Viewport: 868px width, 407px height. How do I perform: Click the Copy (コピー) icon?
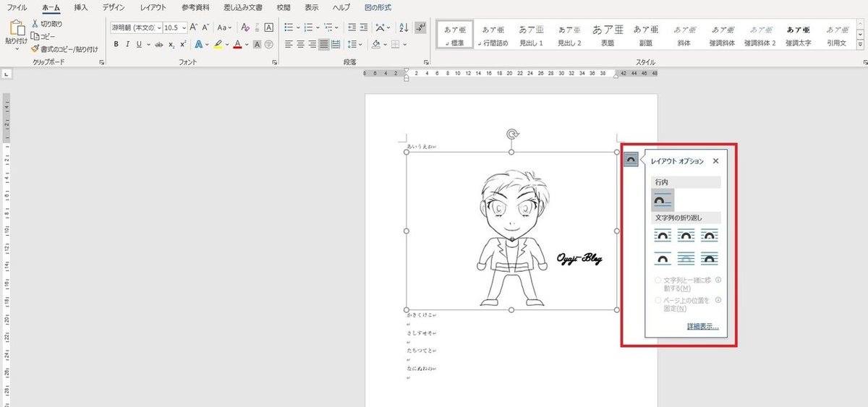[x=34, y=36]
